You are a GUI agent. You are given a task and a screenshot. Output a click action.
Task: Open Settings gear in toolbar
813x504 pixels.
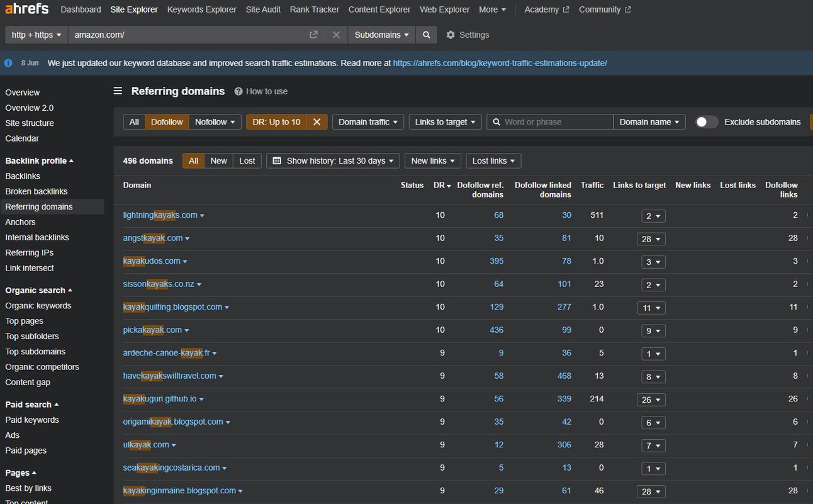click(x=467, y=35)
